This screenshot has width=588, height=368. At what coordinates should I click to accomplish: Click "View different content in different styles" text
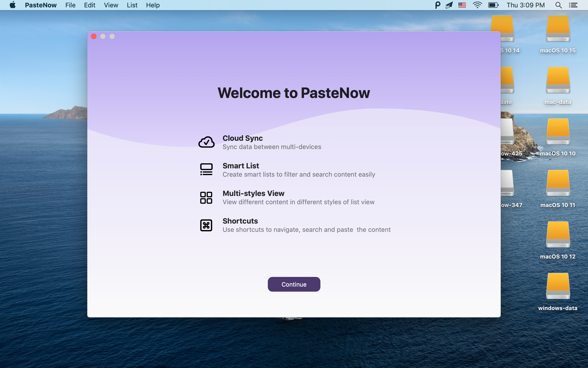point(298,202)
